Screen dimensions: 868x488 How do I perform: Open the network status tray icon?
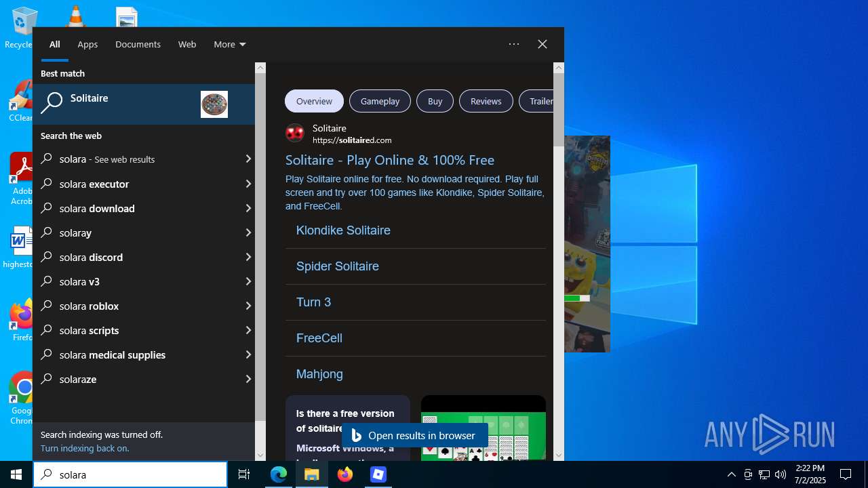(x=764, y=474)
